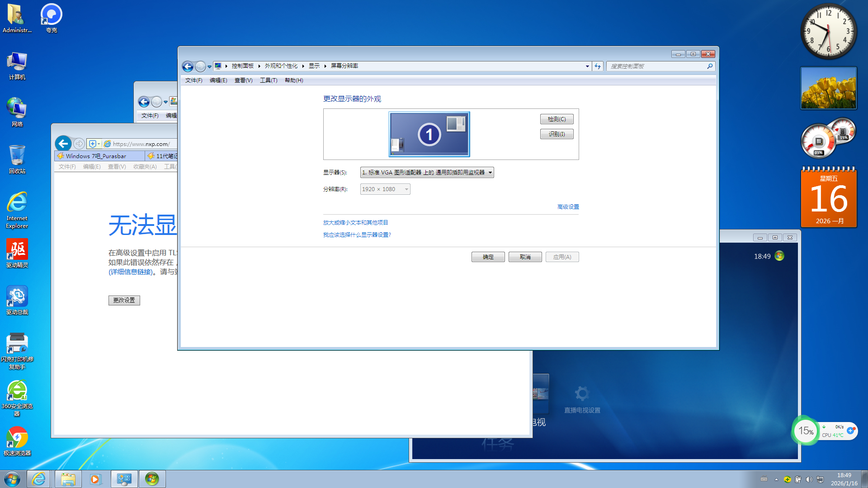This screenshot has height=488, width=868.
Task: Open Windows Media Player from taskbar
Action: click(95, 479)
